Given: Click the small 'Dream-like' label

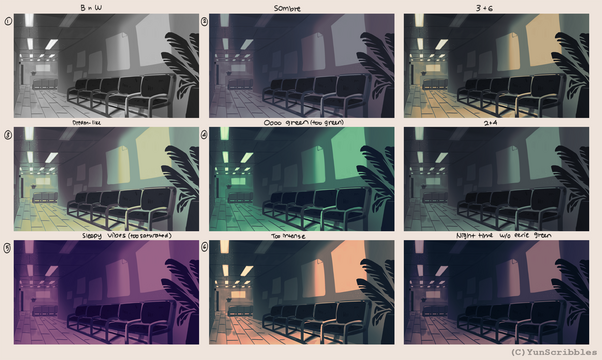Looking at the screenshot, I should 87,123.
